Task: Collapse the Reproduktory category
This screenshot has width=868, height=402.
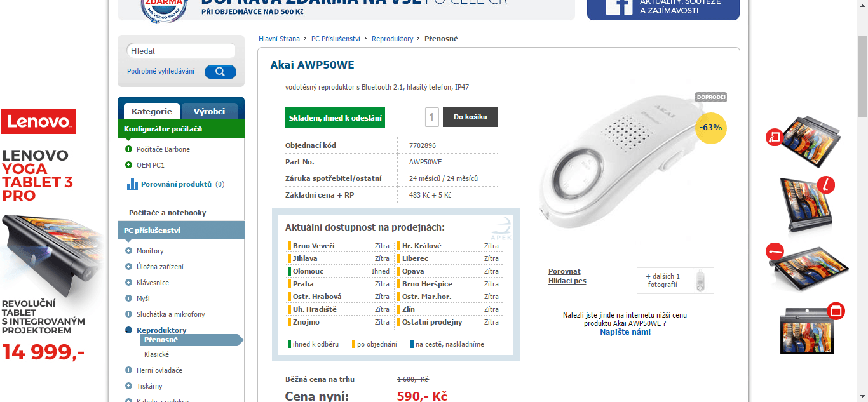Action: click(129, 330)
